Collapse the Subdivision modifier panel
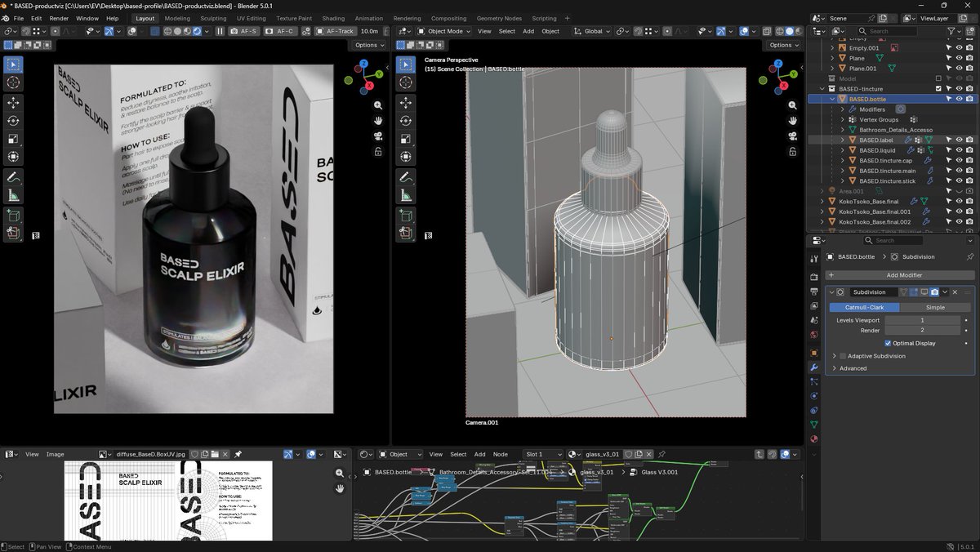The height and width of the screenshot is (552, 980). [x=832, y=292]
